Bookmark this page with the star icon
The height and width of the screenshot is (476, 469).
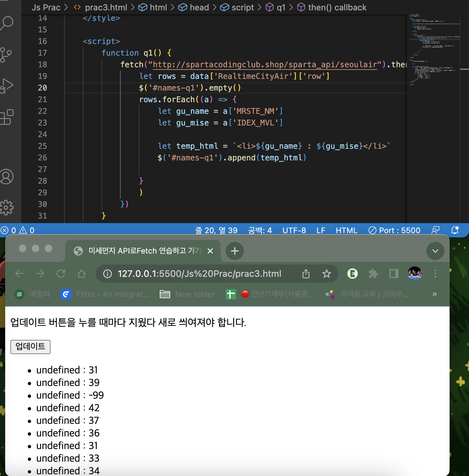pos(327,274)
